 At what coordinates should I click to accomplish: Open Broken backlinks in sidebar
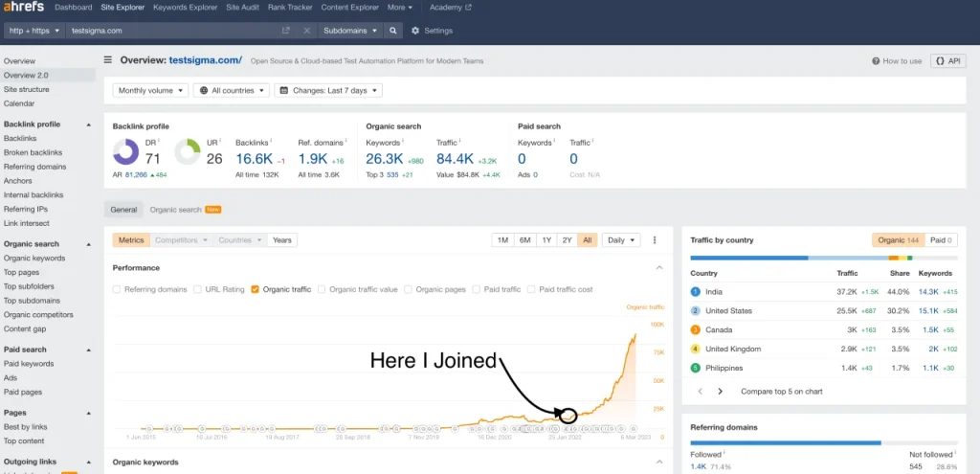click(x=35, y=152)
